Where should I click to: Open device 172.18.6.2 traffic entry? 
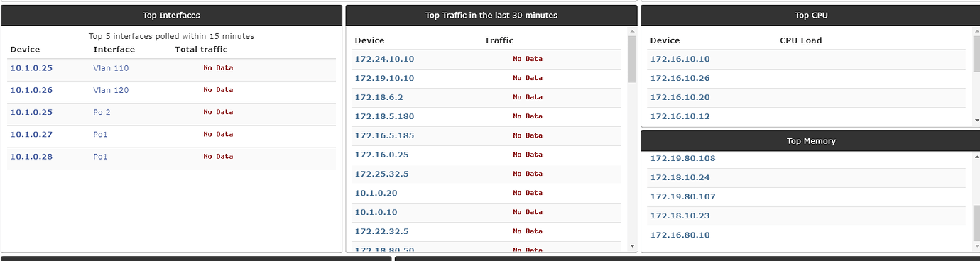[379, 97]
